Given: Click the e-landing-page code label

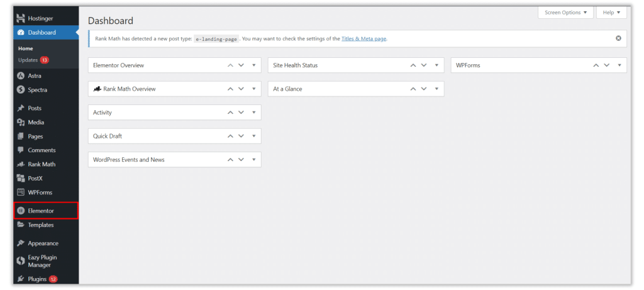Looking at the screenshot, I should 216,38.
